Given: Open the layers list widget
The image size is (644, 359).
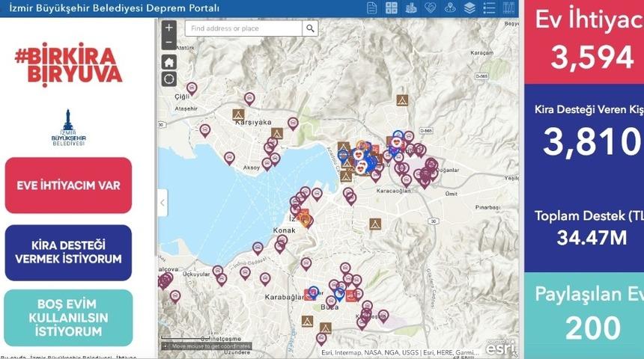Looking at the screenshot, I should (470, 8).
